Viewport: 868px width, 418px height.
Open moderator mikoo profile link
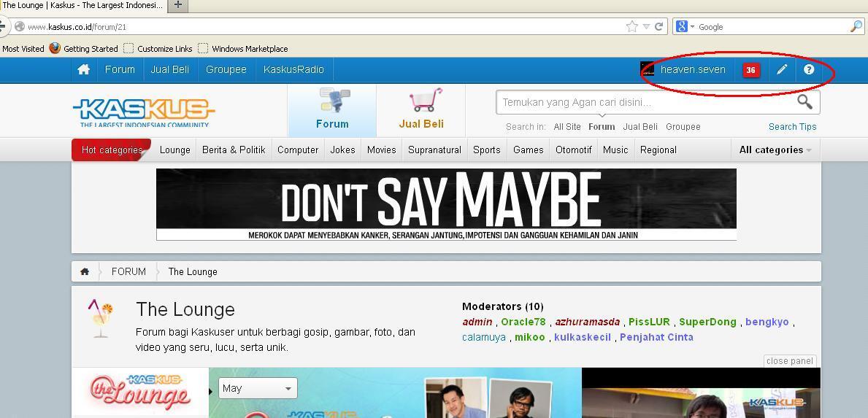pyautogui.click(x=530, y=337)
